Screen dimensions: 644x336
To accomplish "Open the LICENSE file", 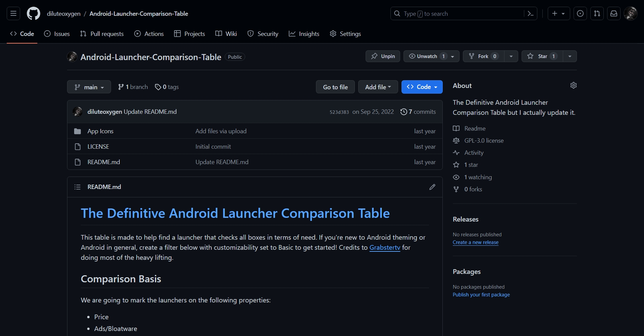I will pos(98,147).
